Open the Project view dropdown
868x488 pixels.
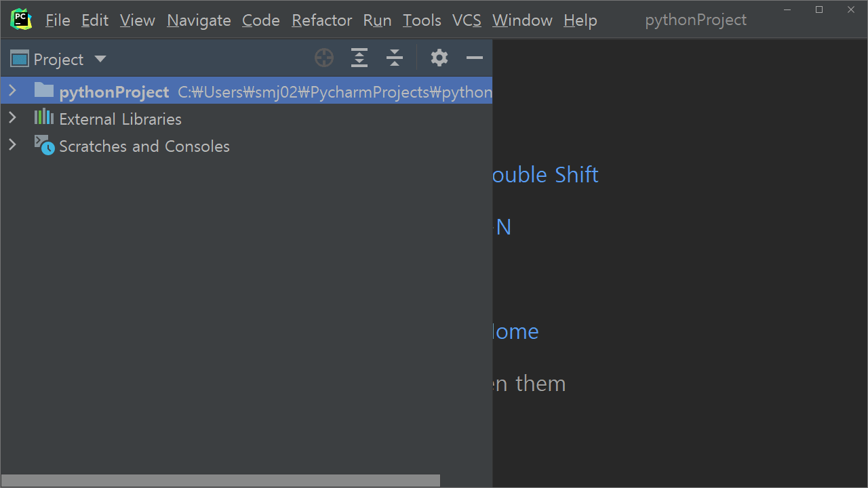[100, 59]
